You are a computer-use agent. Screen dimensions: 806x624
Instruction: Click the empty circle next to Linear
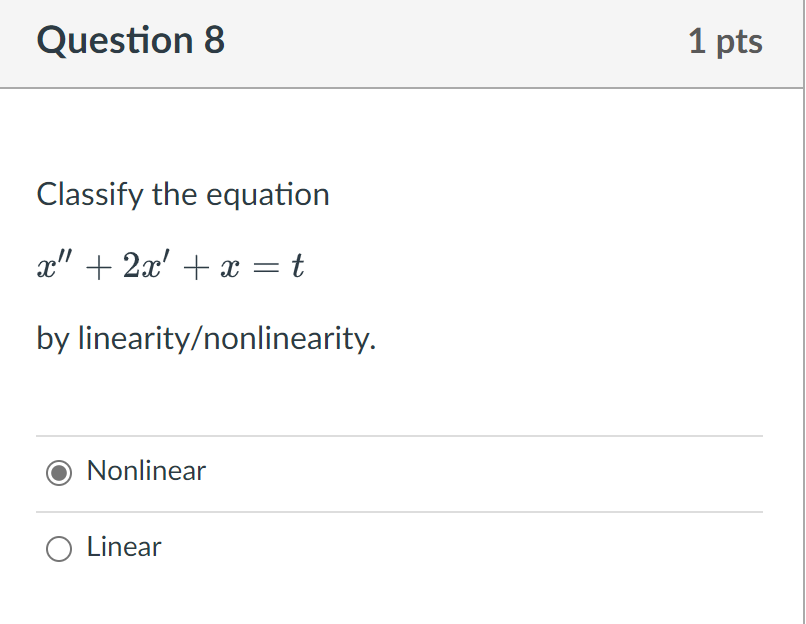point(58,547)
